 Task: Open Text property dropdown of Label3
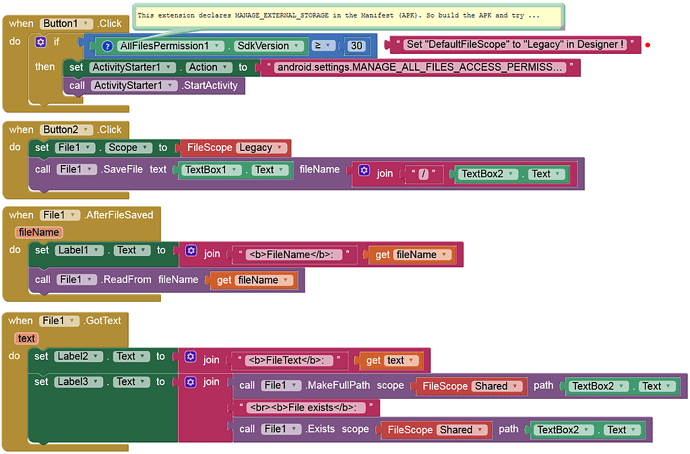[x=131, y=382]
